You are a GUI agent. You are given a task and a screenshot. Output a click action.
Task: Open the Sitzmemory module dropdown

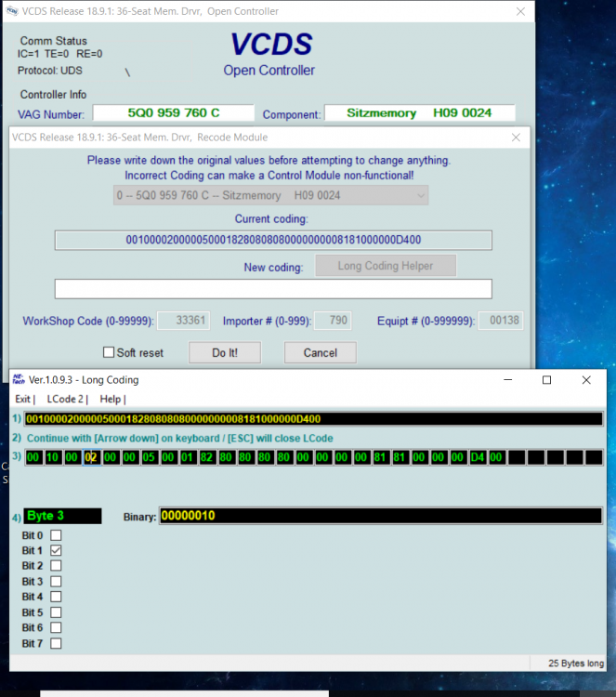(270, 195)
